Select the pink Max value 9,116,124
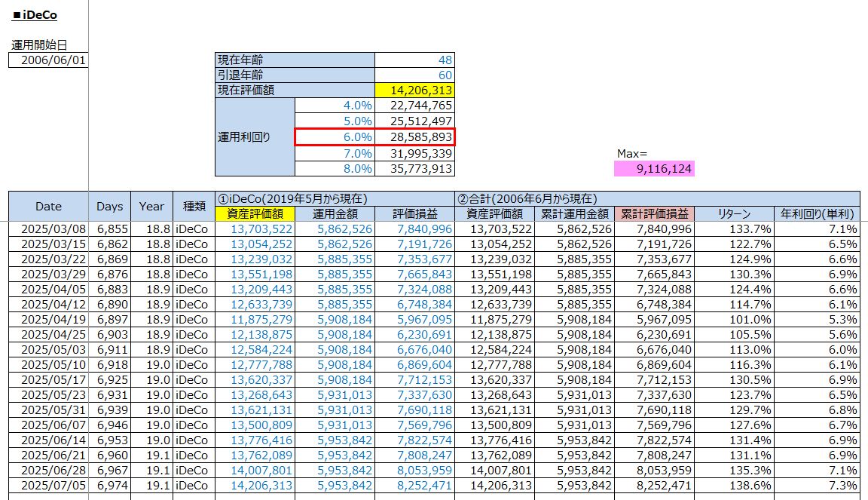The width and height of the screenshot is (868, 500). click(x=653, y=169)
